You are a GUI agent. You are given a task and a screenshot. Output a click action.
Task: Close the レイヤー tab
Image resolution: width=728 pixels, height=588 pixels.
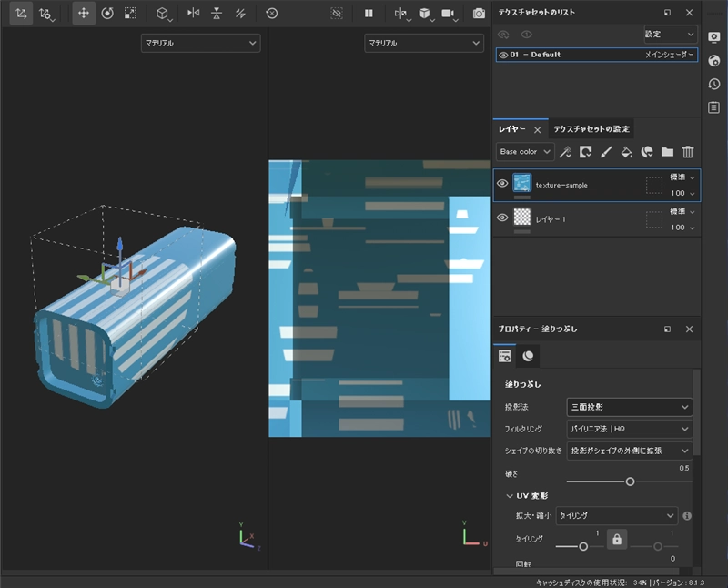(x=537, y=129)
